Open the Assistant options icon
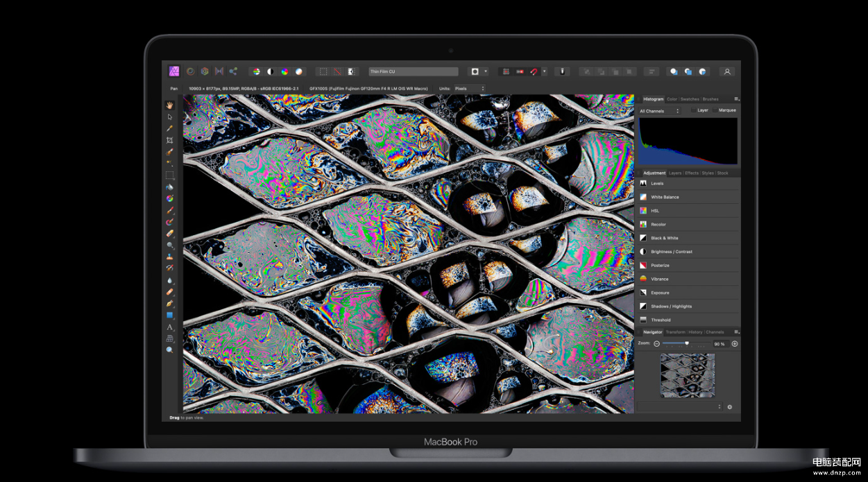868x482 pixels. click(x=563, y=71)
